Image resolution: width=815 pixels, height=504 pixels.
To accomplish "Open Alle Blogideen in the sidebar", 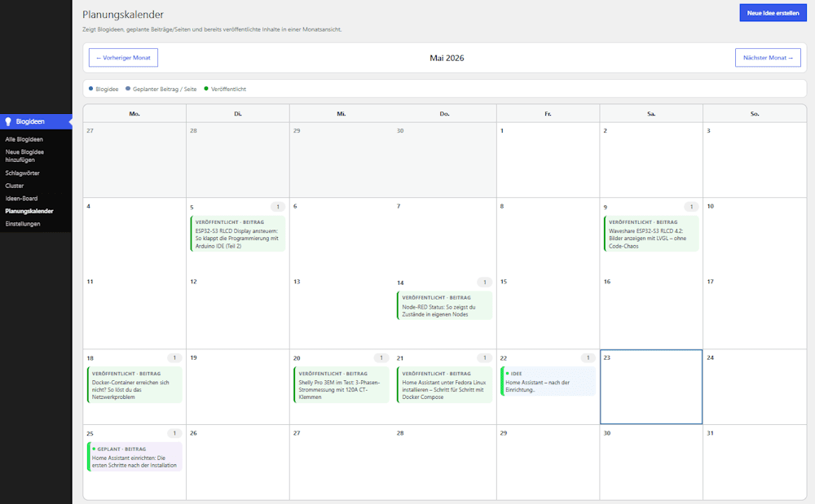I will point(24,139).
